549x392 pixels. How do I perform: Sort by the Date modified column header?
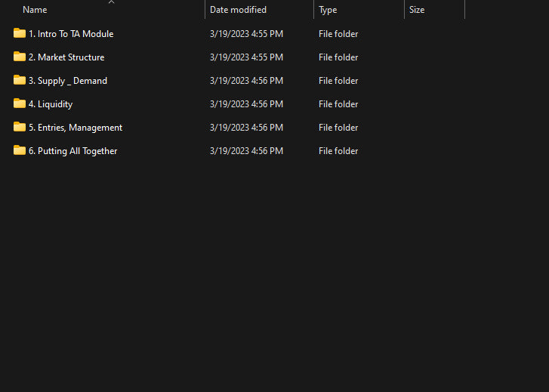pyautogui.click(x=238, y=10)
